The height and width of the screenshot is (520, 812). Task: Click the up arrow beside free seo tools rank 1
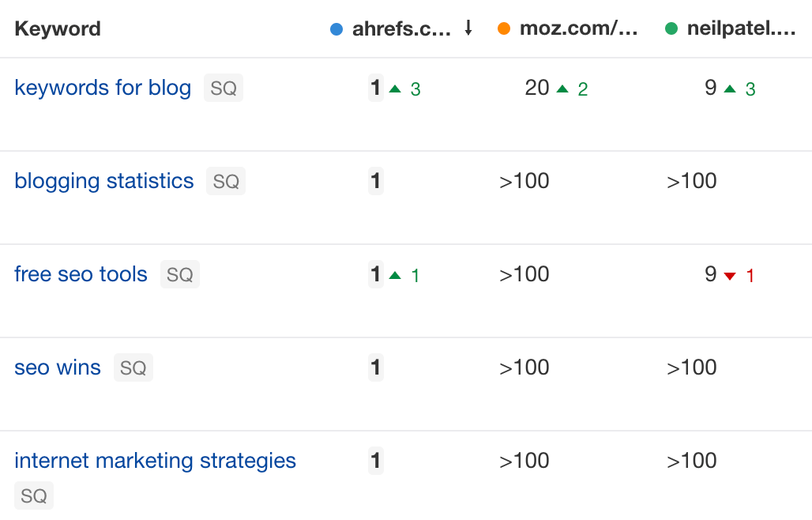coord(396,276)
